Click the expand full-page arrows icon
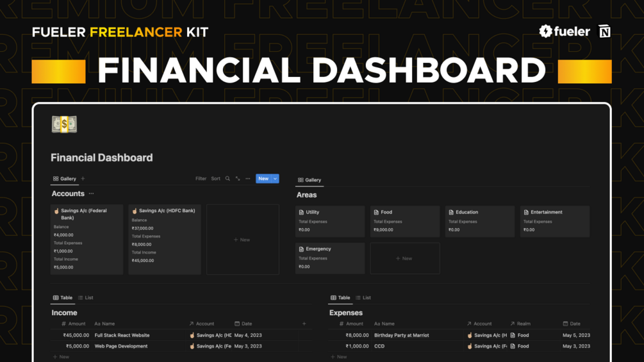The height and width of the screenshot is (362, 644). click(x=238, y=179)
